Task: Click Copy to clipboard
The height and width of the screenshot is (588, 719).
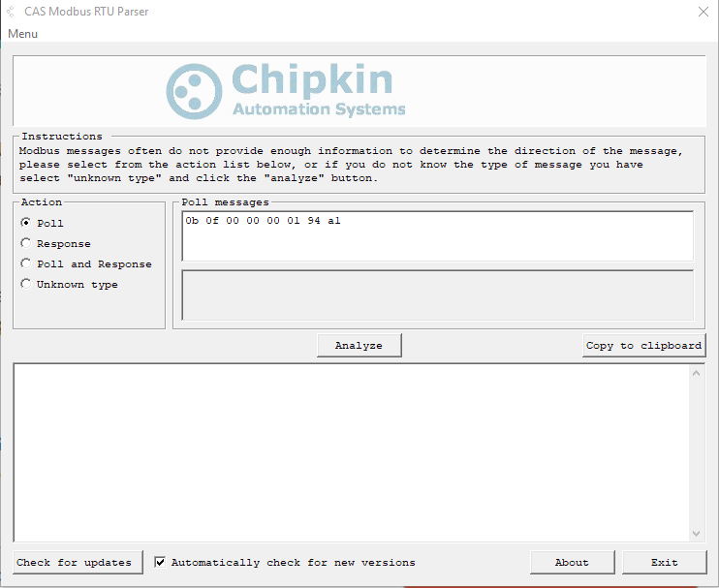Action: pyautogui.click(x=643, y=345)
